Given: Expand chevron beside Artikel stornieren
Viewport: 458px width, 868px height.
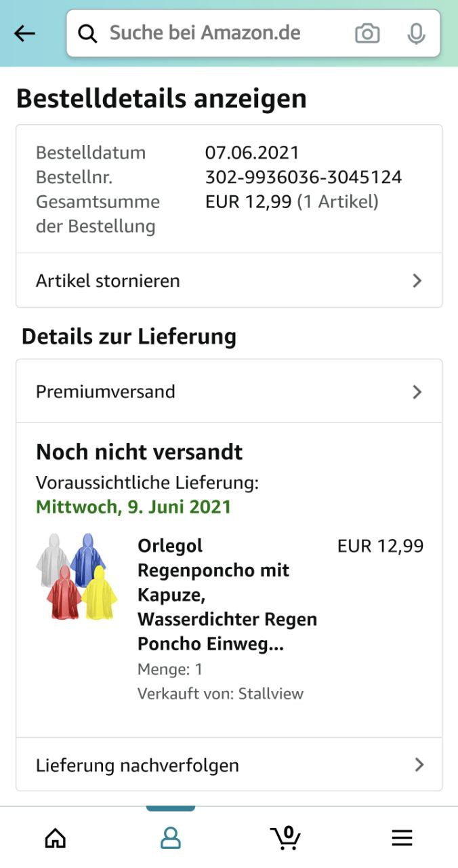Looking at the screenshot, I should [417, 281].
